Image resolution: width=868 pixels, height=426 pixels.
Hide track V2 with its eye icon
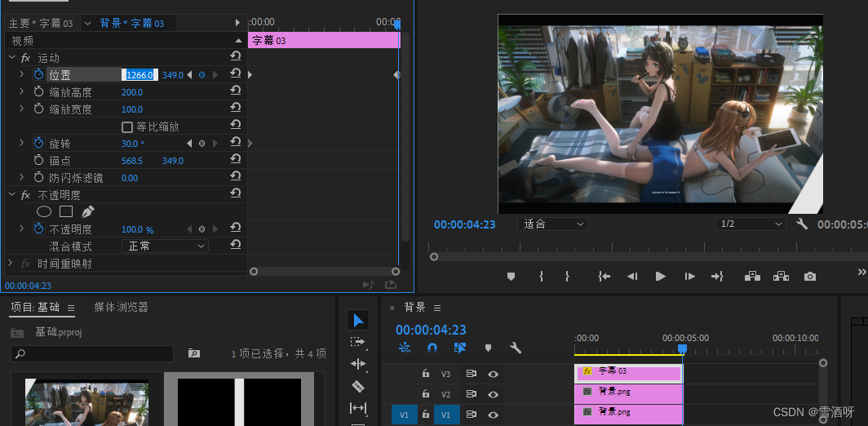[493, 394]
